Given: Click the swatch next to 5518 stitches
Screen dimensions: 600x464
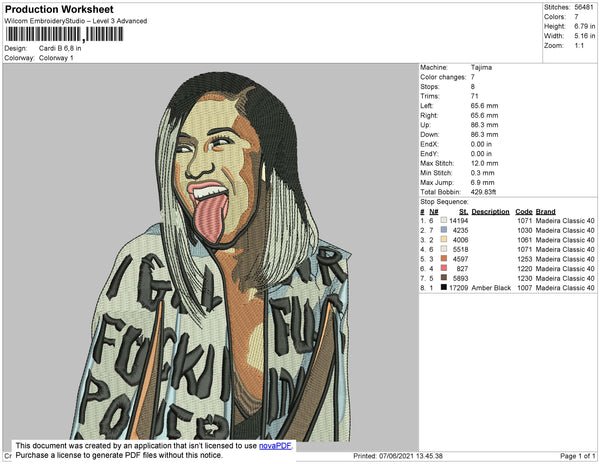Looking at the screenshot, I should pos(444,249).
